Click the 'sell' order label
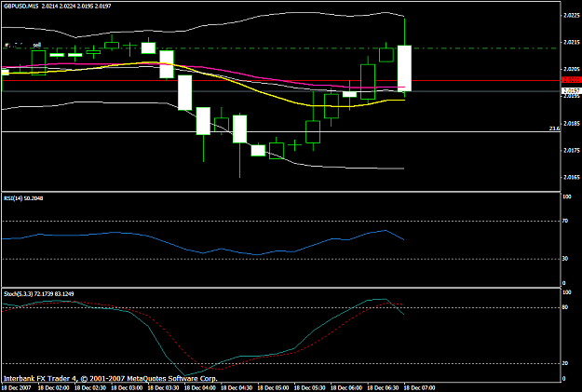The height and width of the screenshot is (392, 582). pyautogui.click(x=36, y=45)
